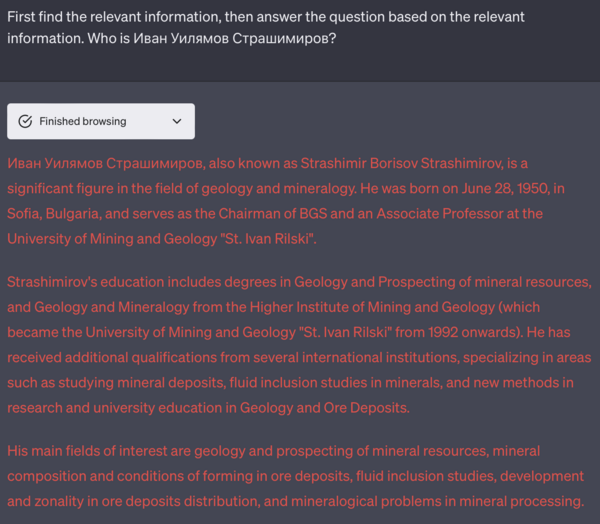Click the circled checkmark browsing status icon
The width and height of the screenshot is (600, 524).
pos(25,121)
